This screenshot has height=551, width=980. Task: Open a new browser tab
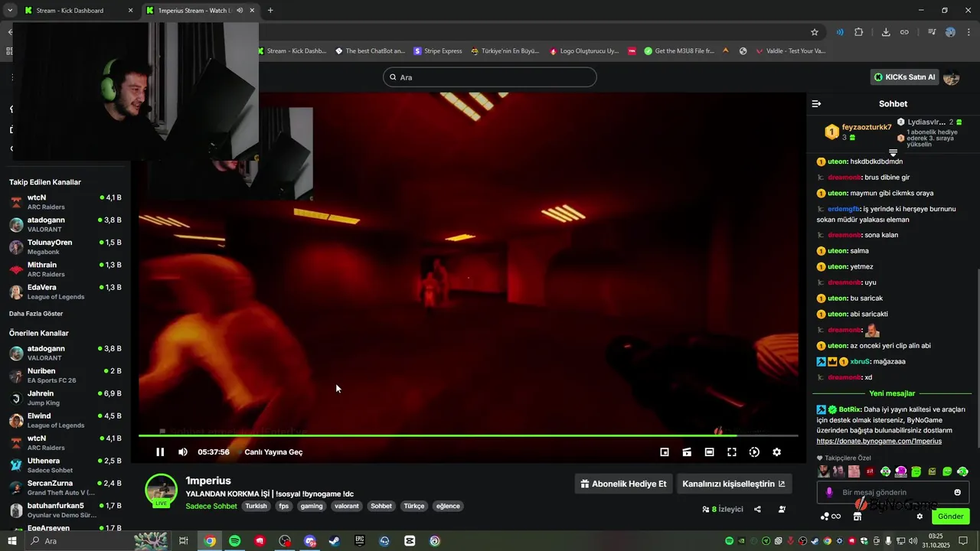coord(270,11)
